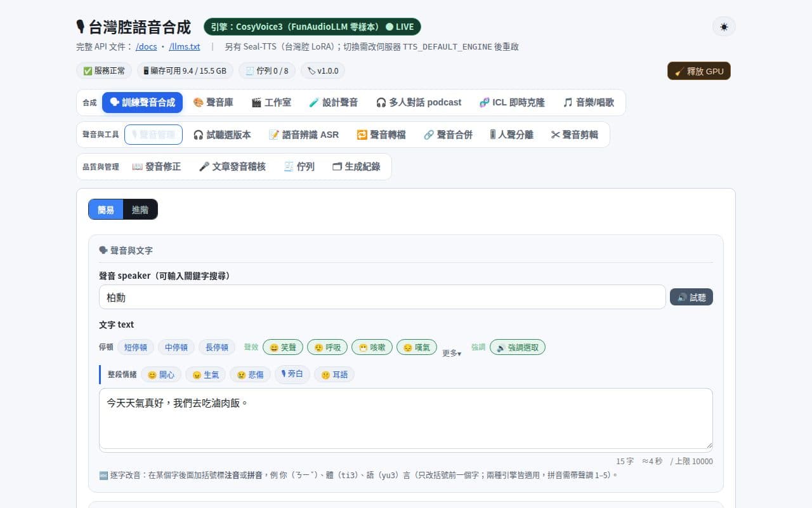Open the 人聲分離 tool
Viewport: 812px width, 508px height.
(511, 135)
